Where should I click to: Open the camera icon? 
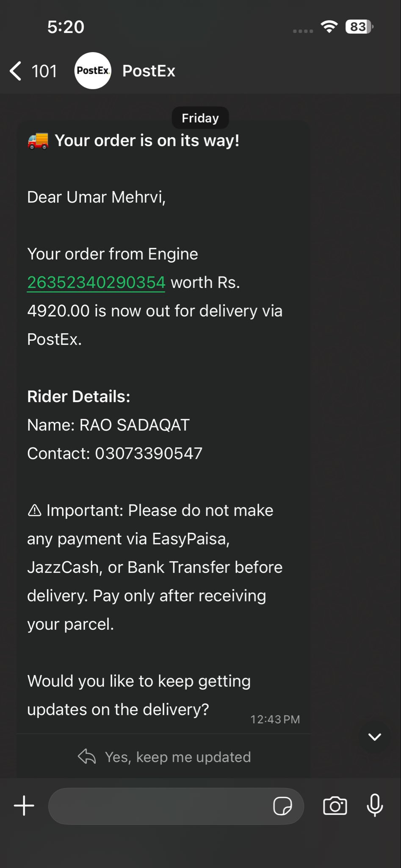[335, 806]
